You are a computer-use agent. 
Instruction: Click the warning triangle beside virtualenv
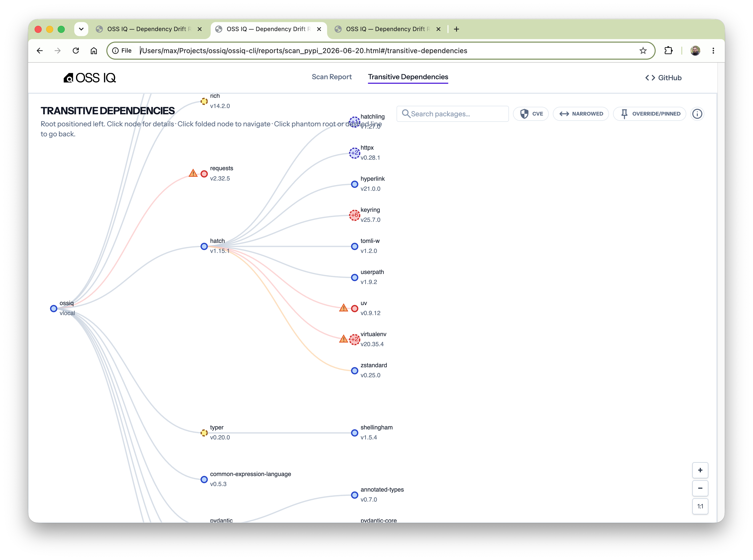(343, 339)
